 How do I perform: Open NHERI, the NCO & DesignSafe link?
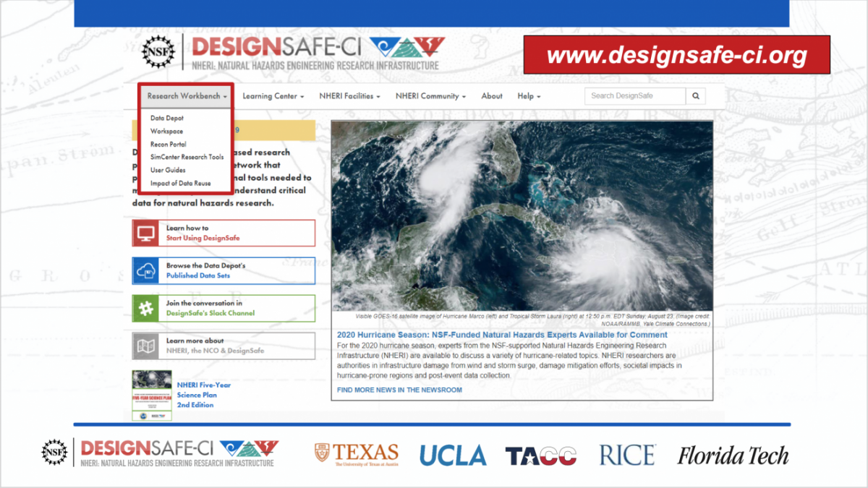pyautogui.click(x=216, y=351)
